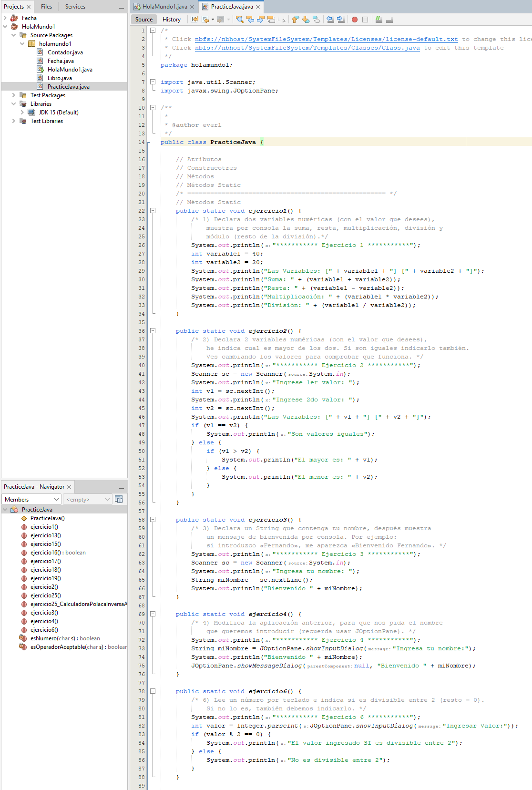Toggle Rectangular Selection mode
The image size is (532, 790).
[x=282, y=20]
